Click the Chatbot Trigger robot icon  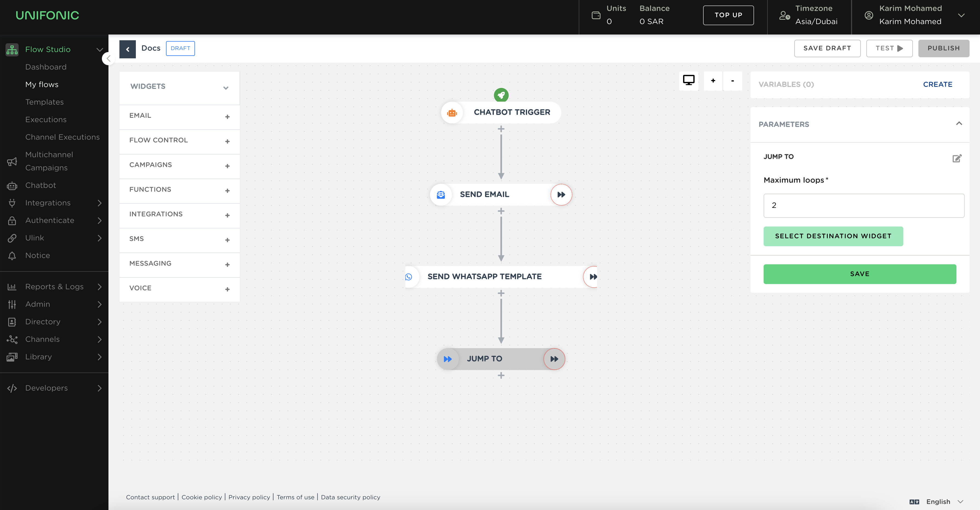point(452,113)
